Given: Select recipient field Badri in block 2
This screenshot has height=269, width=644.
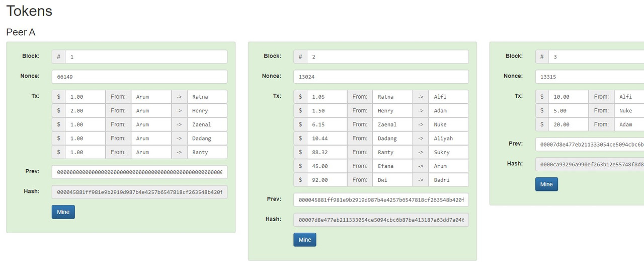Looking at the screenshot, I should click(449, 180).
